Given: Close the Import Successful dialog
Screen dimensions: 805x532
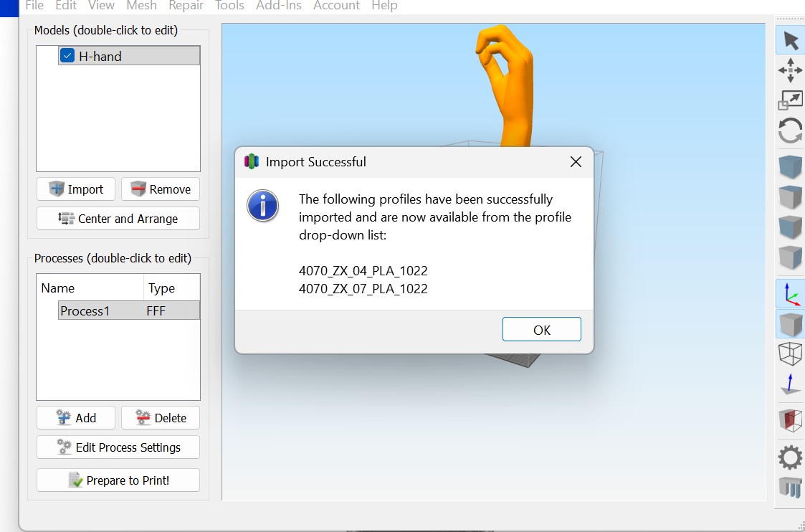Looking at the screenshot, I should [576, 162].
